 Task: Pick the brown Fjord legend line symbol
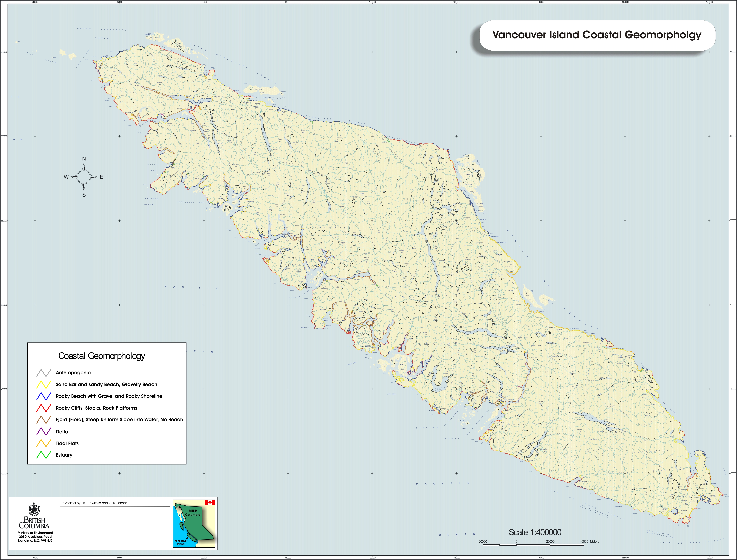coord(44,420)
